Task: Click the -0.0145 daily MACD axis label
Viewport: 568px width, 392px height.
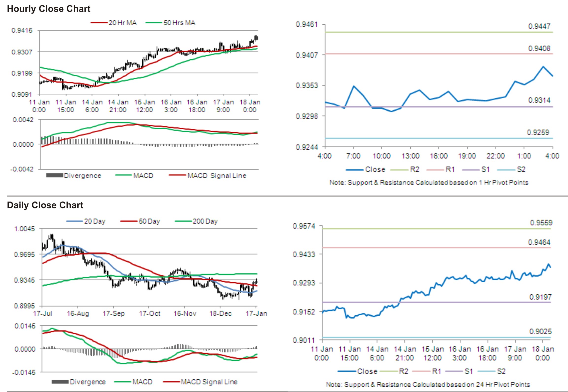Action: point(24,372)
